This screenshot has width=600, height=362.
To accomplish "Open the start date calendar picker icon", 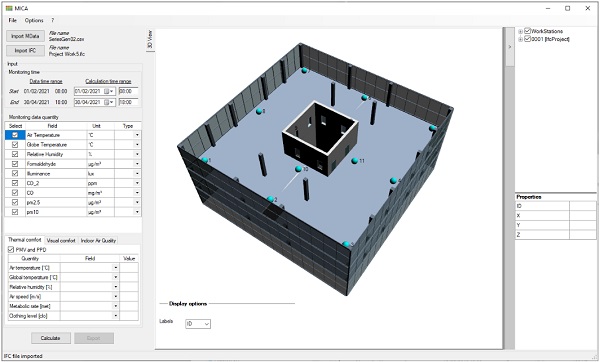I will point(108,91).
